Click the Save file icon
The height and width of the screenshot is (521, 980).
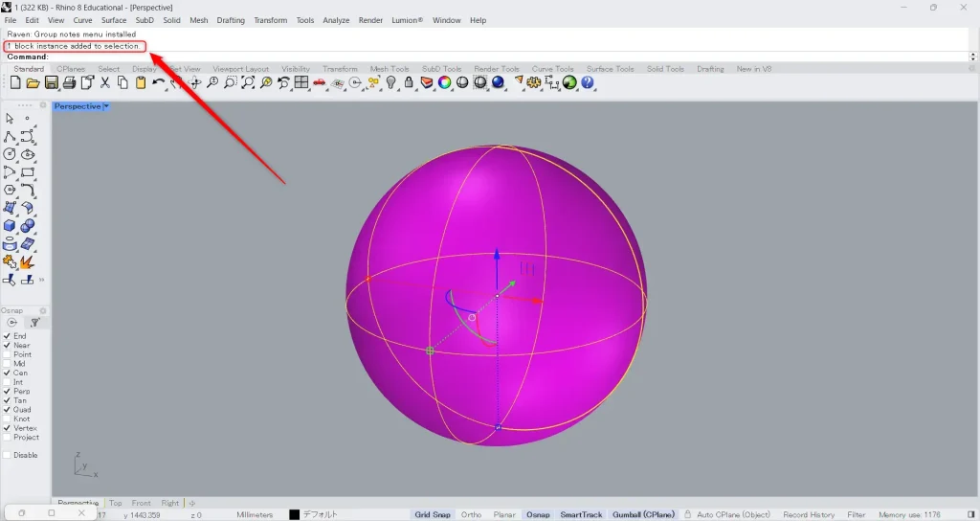[51, 83]
